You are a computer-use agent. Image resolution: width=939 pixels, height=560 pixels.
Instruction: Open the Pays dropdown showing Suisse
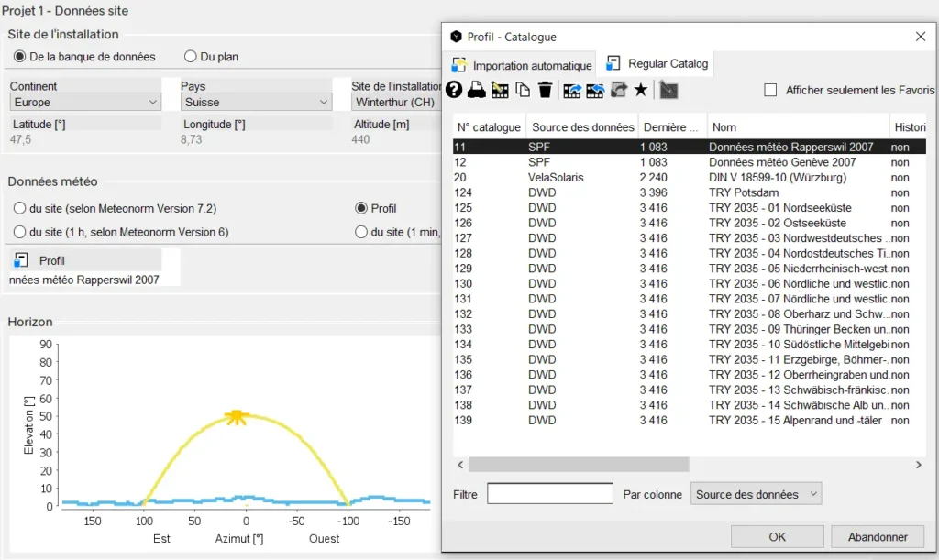256,103
